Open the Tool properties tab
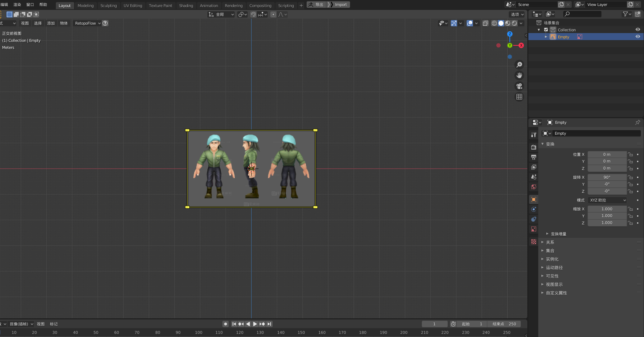 (534, 135)
